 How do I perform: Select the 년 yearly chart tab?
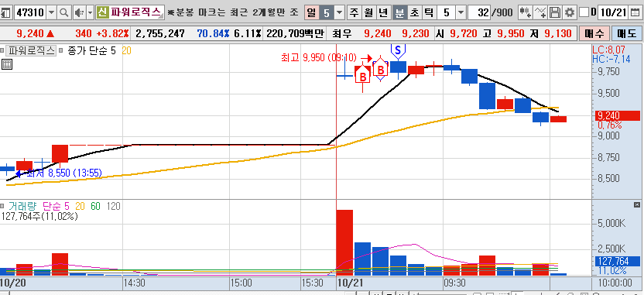pos(383,12)
